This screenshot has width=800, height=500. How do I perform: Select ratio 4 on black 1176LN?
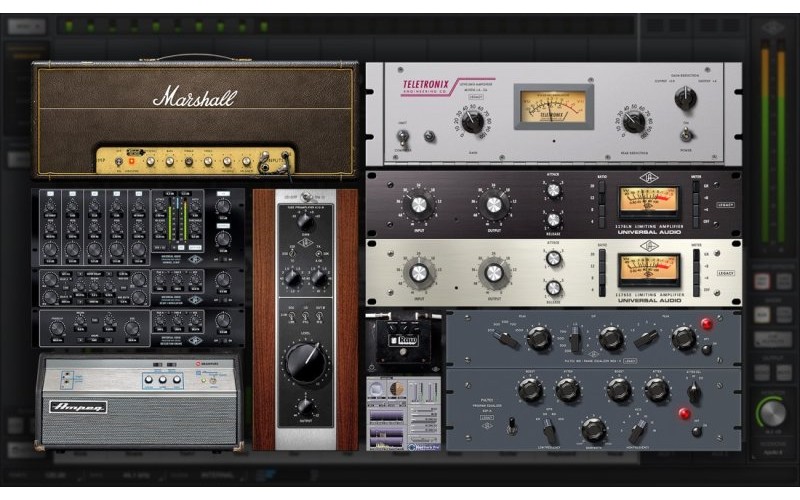tap(603, 221)
